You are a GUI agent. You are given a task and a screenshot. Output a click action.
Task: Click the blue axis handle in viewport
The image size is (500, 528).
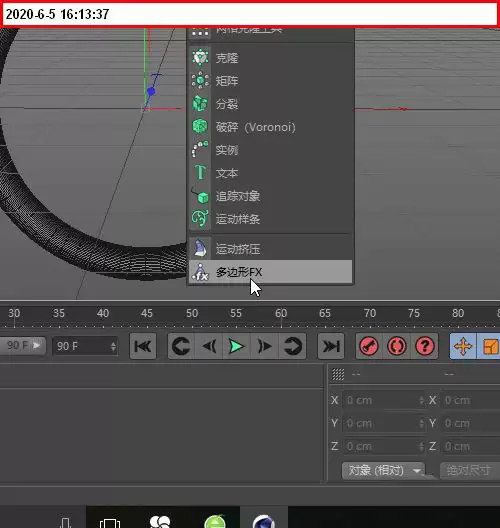click(151, 91)
